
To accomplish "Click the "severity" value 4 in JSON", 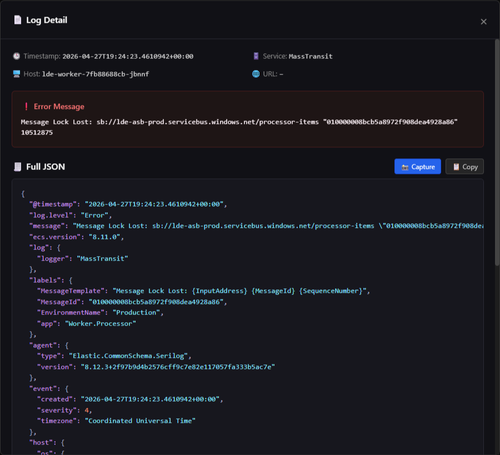I will (86, 410).
